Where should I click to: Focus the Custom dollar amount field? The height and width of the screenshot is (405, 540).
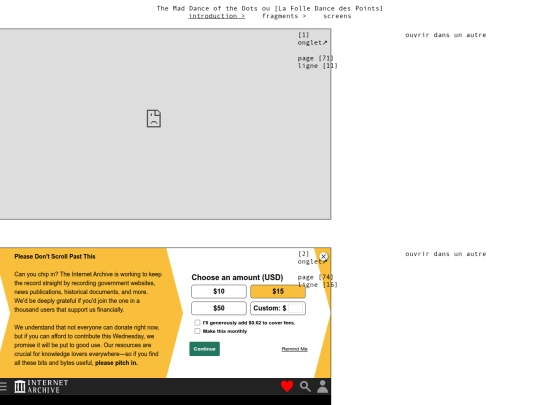tap(295, 308)
